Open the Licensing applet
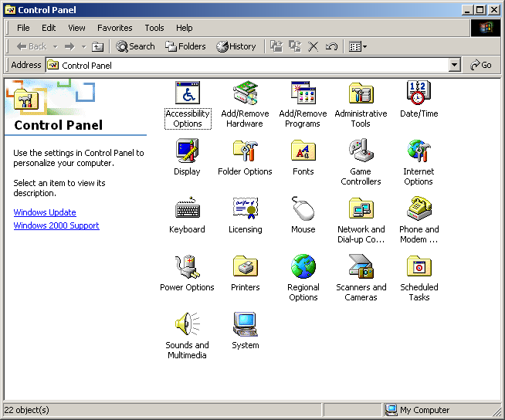This screenshot has width=505, height=420. (x=246, y=208)
